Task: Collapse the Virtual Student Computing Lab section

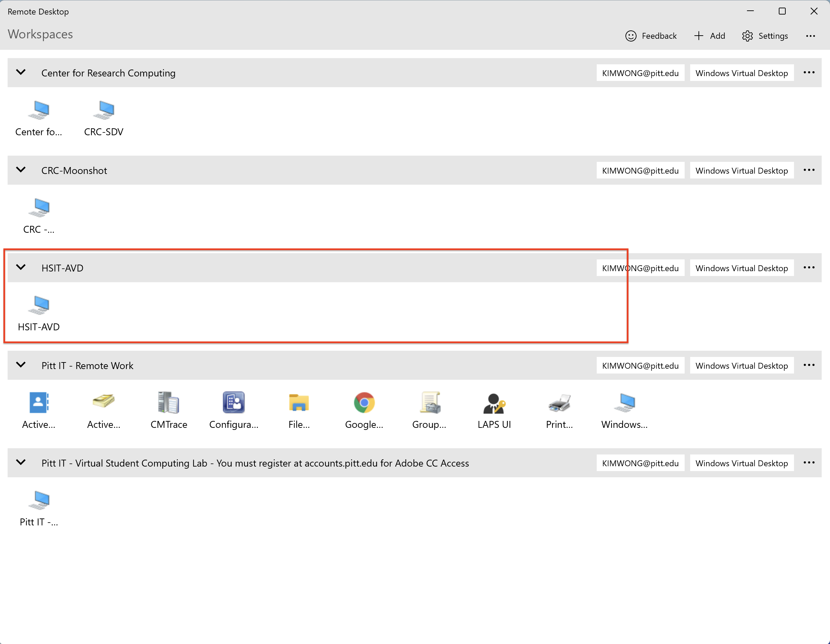Action: [21, 462]
